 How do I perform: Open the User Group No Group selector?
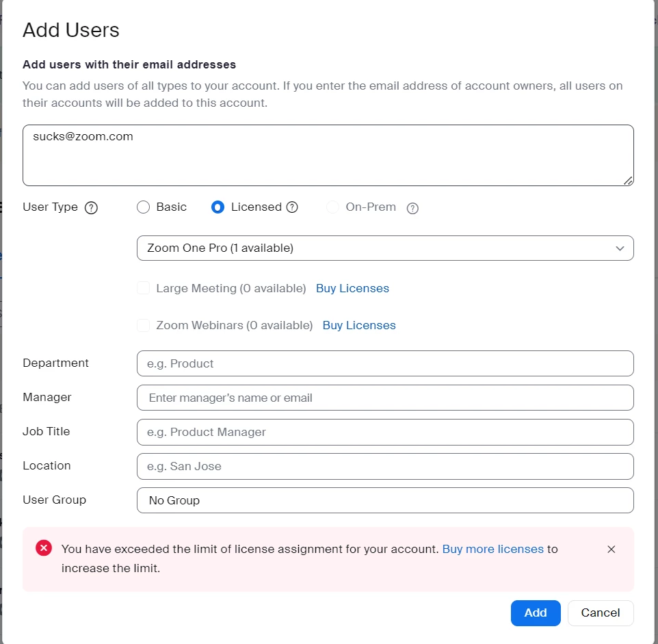click(385, 500)
